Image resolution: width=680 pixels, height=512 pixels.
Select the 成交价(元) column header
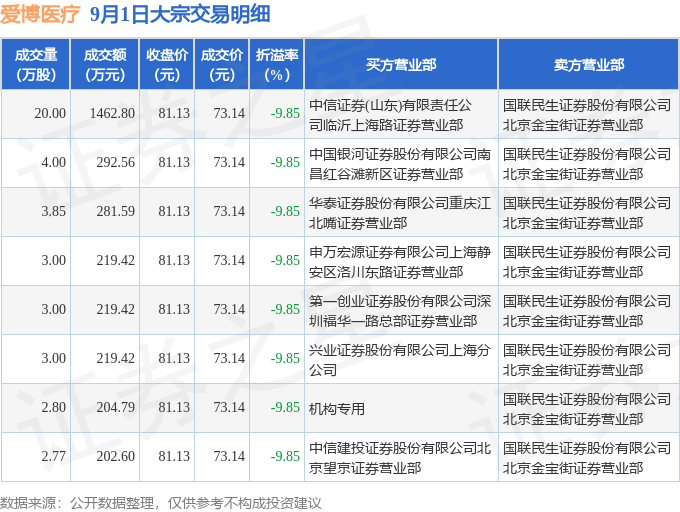coord(222,65)
